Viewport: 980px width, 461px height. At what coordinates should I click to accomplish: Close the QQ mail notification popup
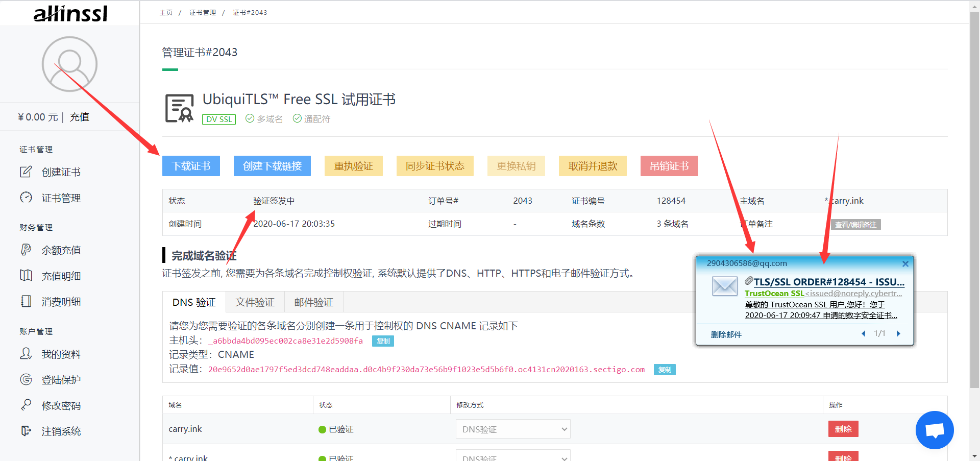click(x=905, y=264)
